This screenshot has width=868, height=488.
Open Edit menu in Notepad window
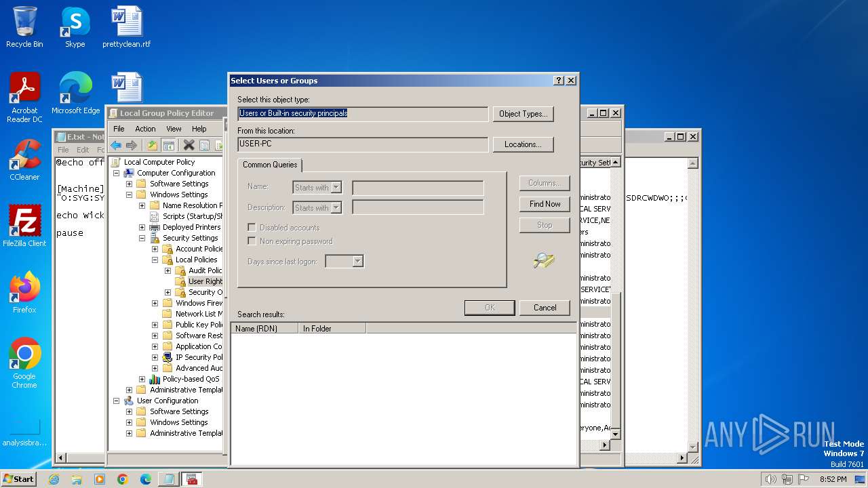coord(83,150)
